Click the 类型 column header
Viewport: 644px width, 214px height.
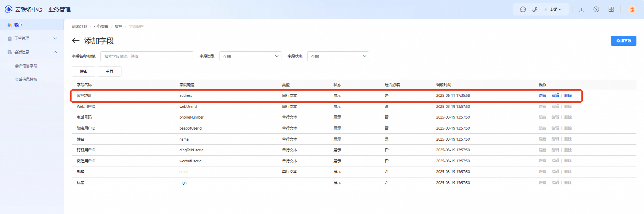point(286,85)
